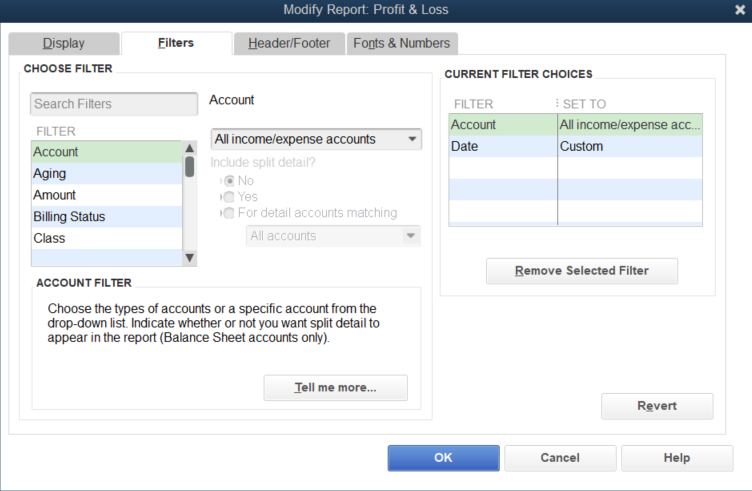Click the Revert button
The width and height of the screenshot is (752, 491).
(657, 406)
